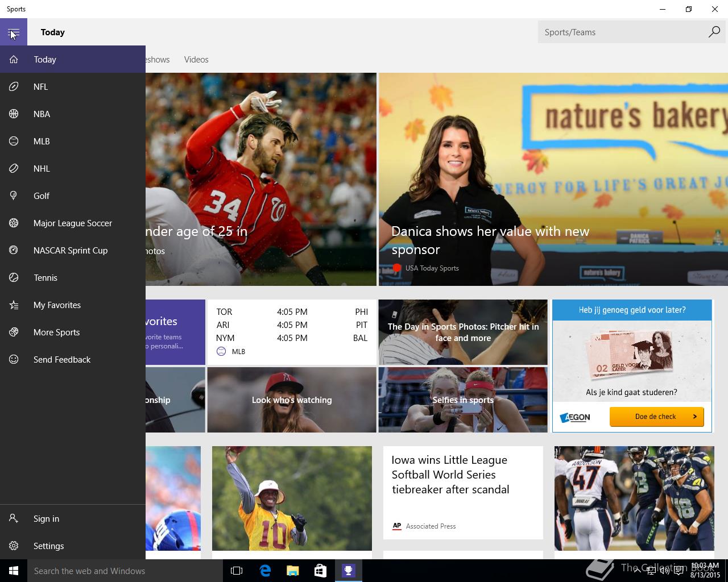Click the AEGON logo in ad

575,417
